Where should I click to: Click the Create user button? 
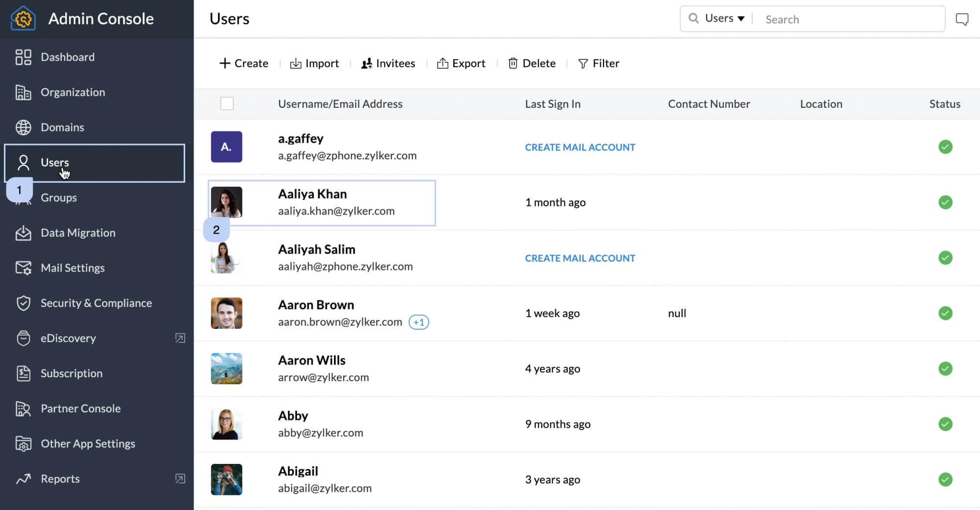pyautogui.click(x=244, y=63)
